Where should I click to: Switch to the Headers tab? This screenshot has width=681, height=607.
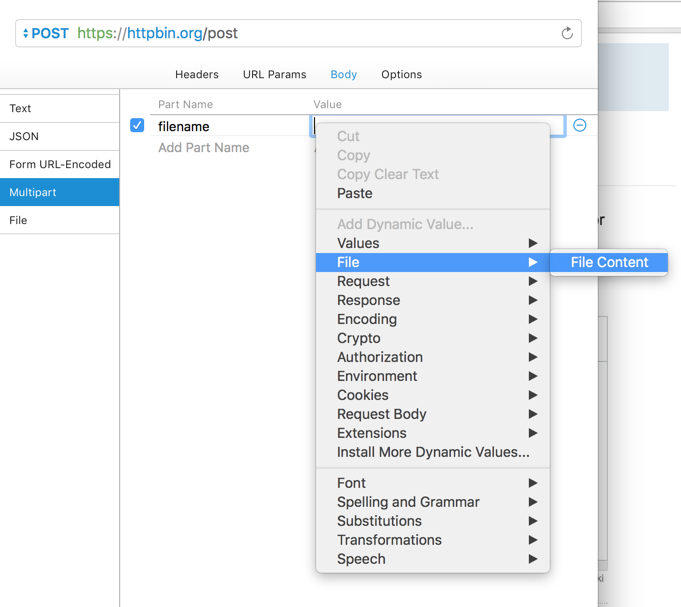tap(197, 74)
